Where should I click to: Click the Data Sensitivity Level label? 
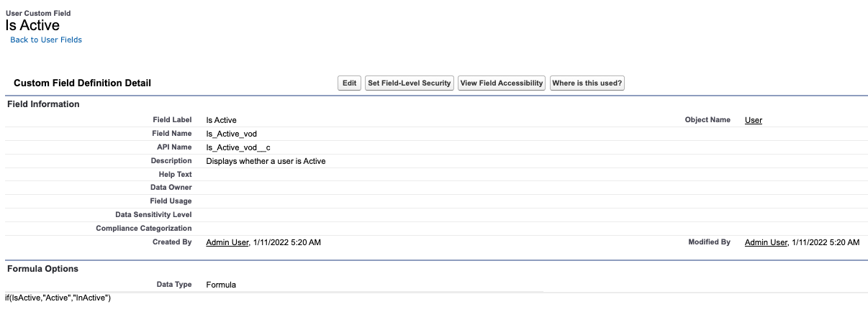153,215
